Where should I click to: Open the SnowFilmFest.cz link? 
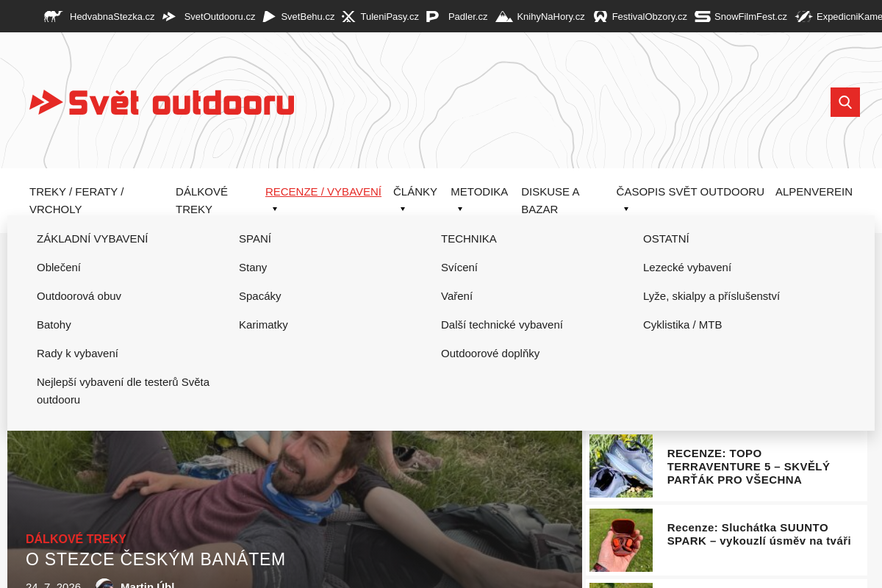pyautogui.click(x=750, y=16)
